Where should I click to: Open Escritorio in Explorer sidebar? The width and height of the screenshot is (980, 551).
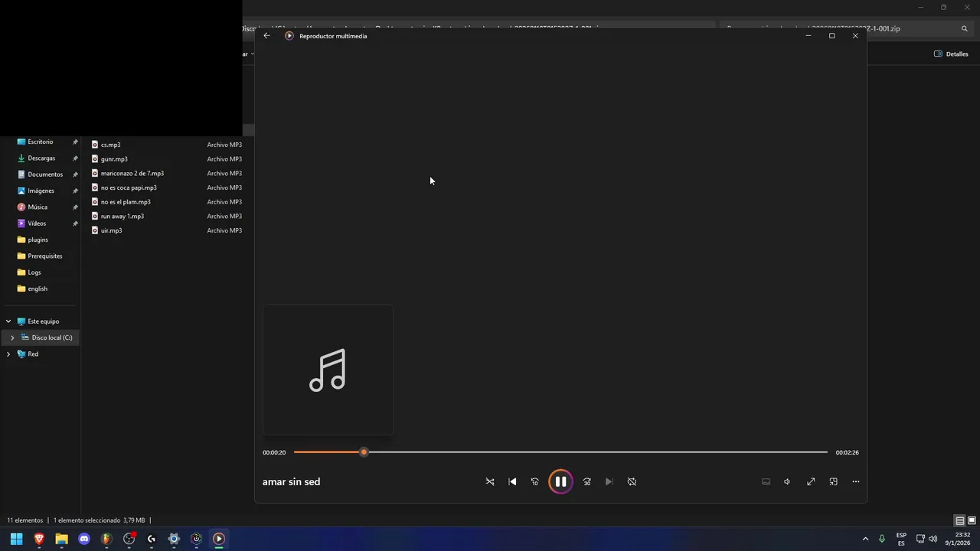pos(41,142)
